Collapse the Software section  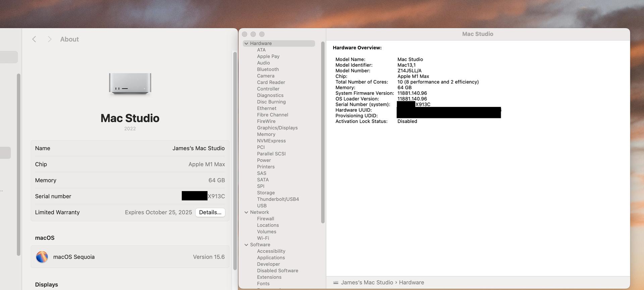coord(246,245)
